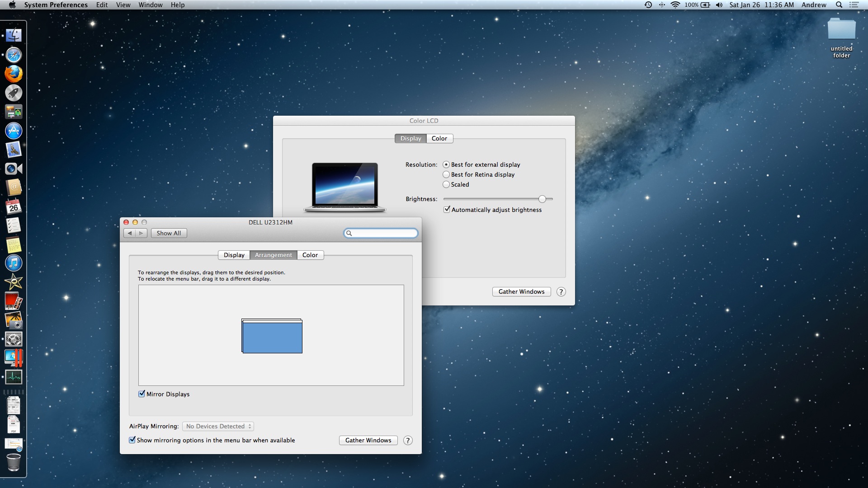Open Activity Monitor in the dock
The width and height of the screenshot is (868, 488).
(x=14, y=377)
